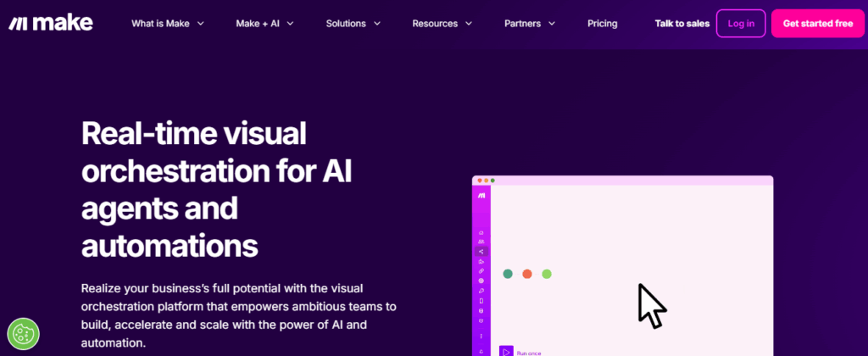Click the Make logo in header
The image size is (868, 356).
pos(50,23)
